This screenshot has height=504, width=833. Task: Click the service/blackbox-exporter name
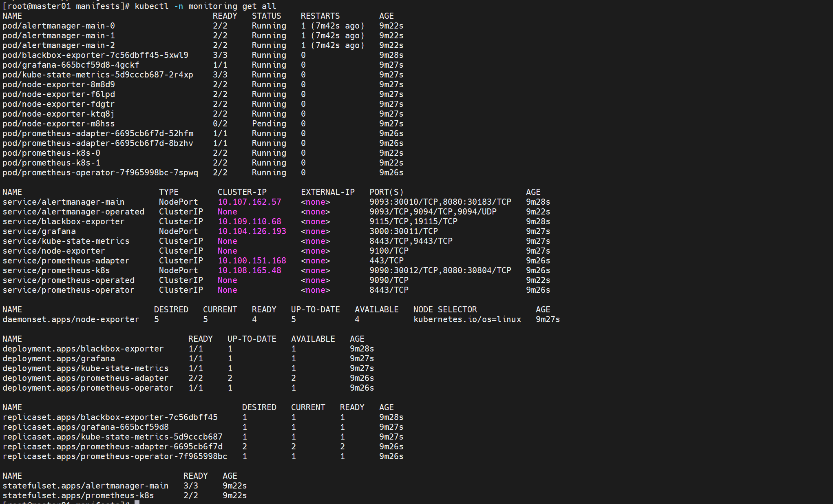pos(64,221)
